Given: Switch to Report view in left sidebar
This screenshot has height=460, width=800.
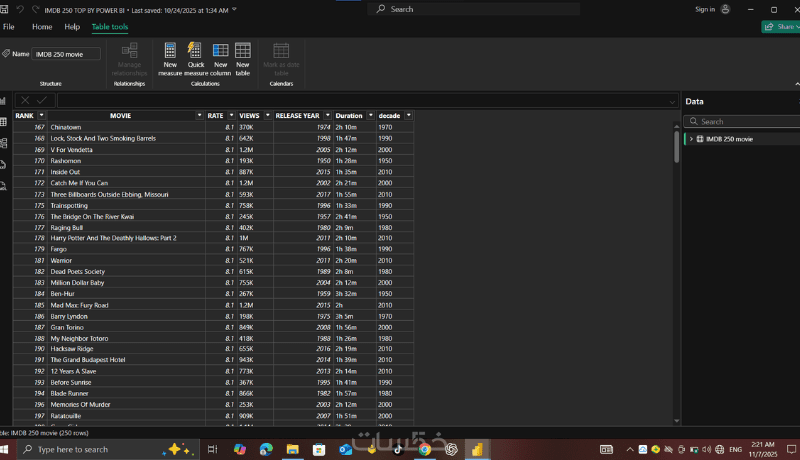Looking at the screenshot, I should [3, 101].
